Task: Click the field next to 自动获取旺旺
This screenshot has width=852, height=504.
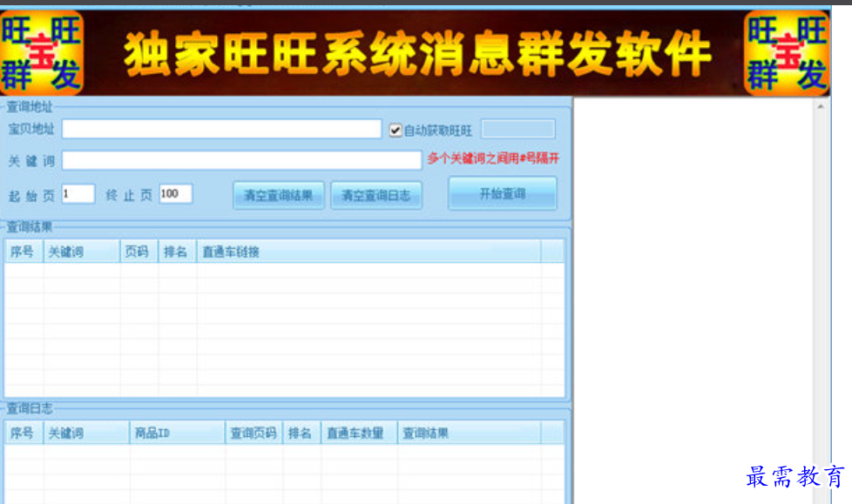Action: [518, 129]
